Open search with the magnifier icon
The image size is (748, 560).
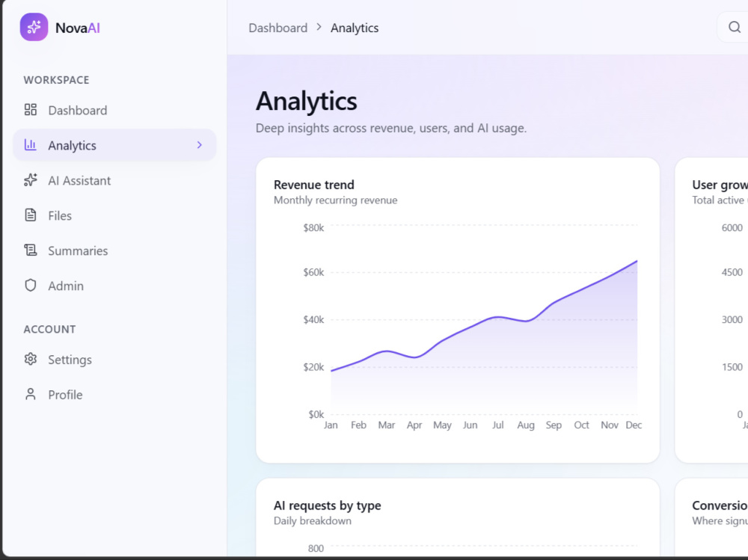pyautogui.click(x=735, y=27)
